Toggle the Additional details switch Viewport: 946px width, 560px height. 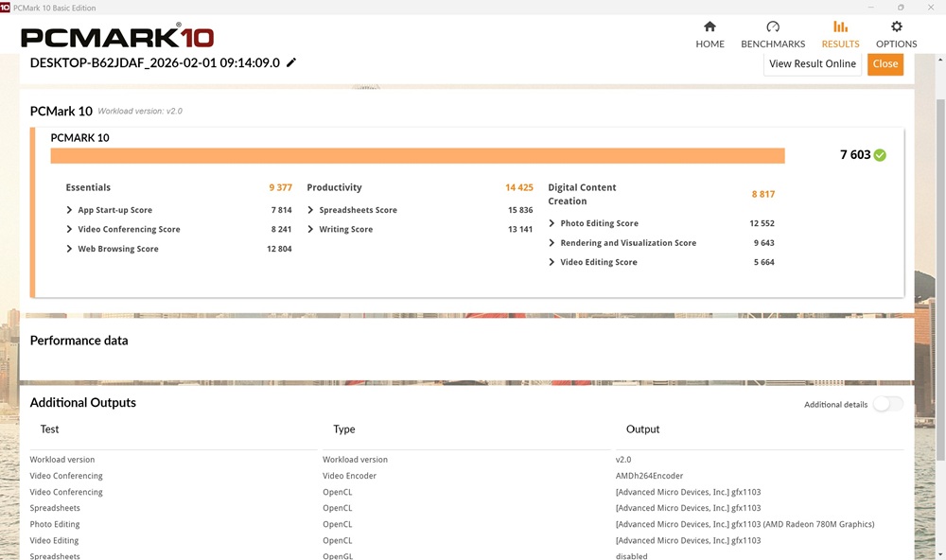coord(887,404)
